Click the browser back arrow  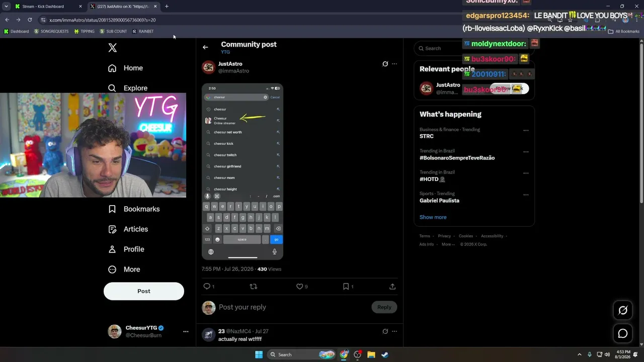tap(7, 20)
